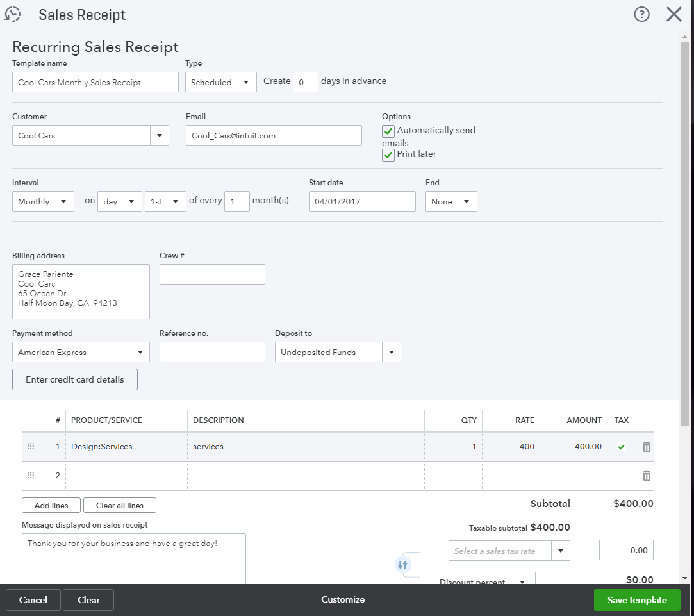Click the Clear all lines button

[119, 505]
